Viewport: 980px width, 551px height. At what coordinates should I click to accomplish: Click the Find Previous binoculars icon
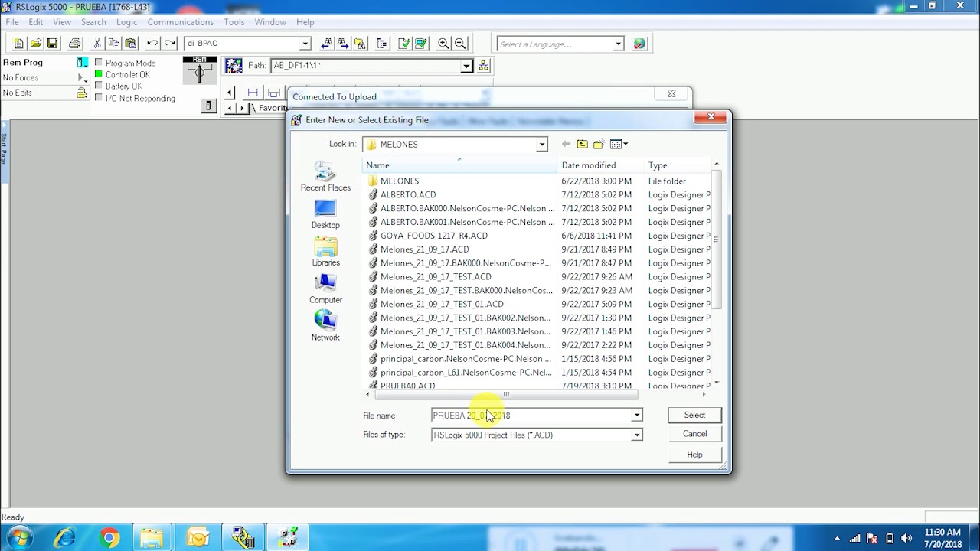[x=327, y=44]
